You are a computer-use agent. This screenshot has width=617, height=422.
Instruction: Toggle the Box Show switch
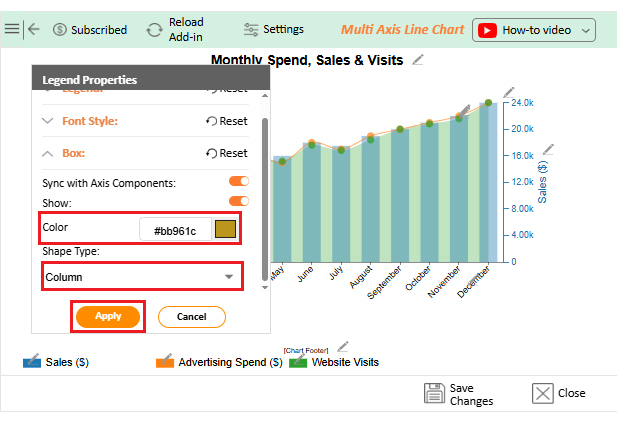click(238, 201)
